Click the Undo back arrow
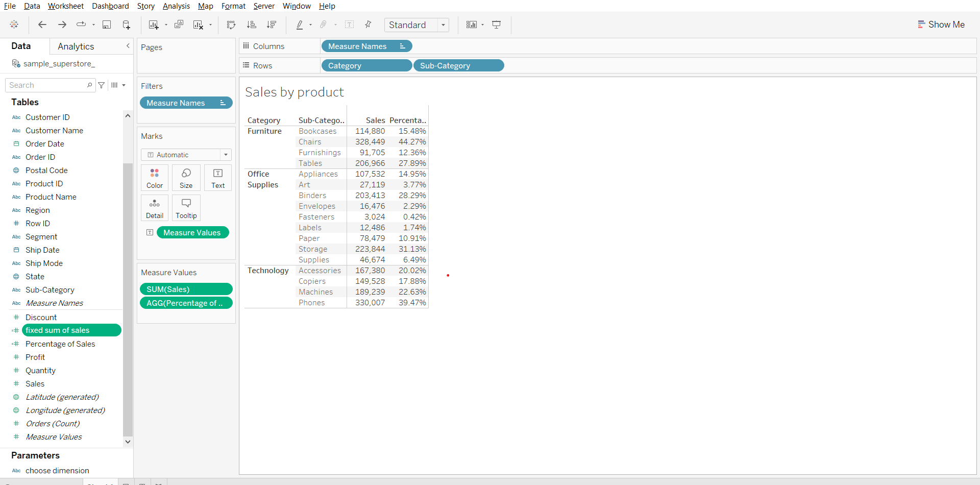980x485 pixels. tap(42, 25)
